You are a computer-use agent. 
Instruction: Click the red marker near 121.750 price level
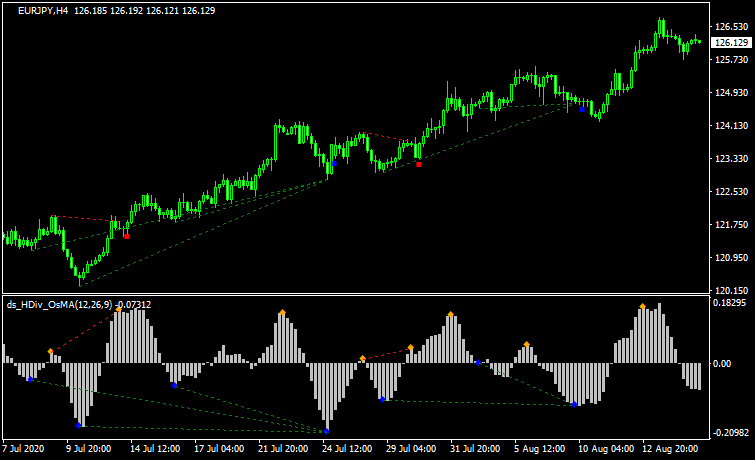point(126,236)
